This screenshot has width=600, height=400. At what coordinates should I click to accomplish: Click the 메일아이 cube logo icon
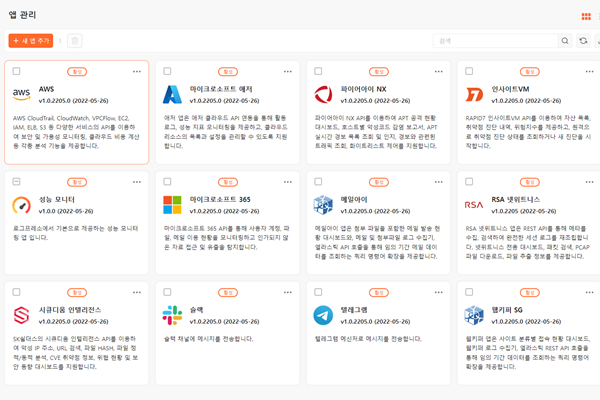[x=323, y=205]
